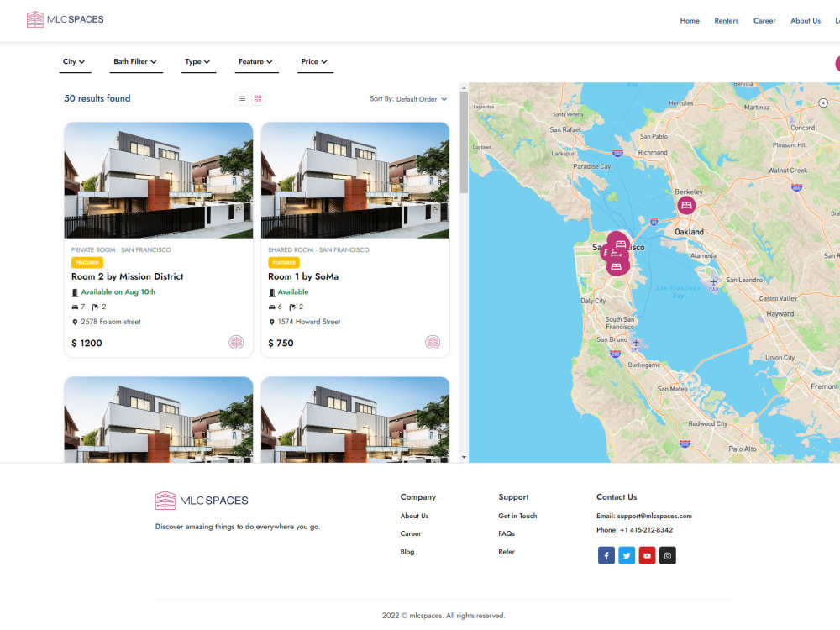Click the topmost San Francisco bed marker
Screen dimensions: 840x630
620,243
